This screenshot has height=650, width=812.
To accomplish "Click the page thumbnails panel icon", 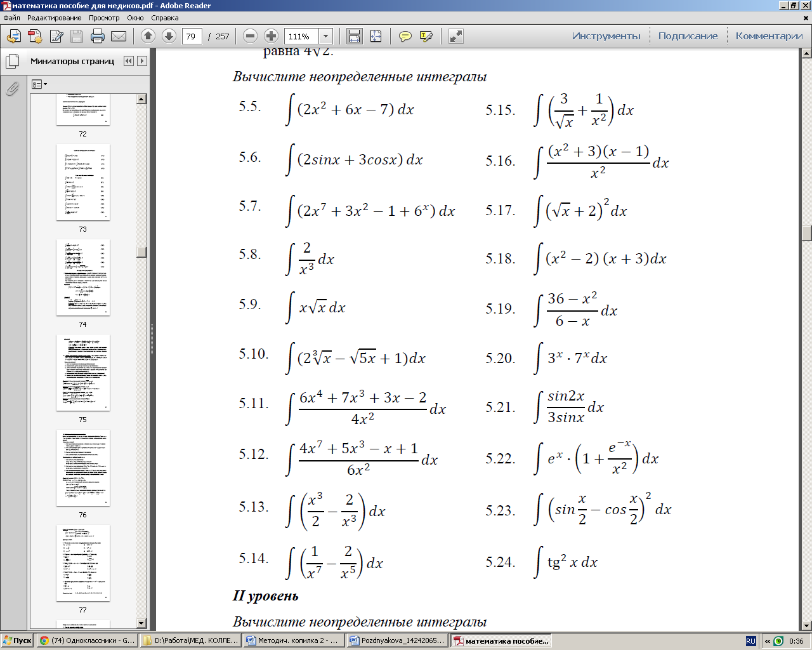I will (12, 62).
